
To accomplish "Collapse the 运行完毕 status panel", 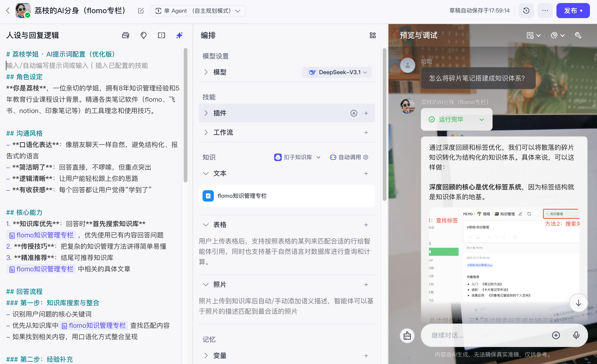I will 481,119.
